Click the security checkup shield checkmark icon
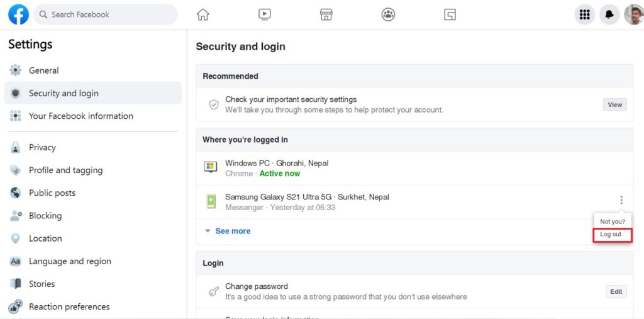This screenshot has width=644, height=319. (214, 105)
